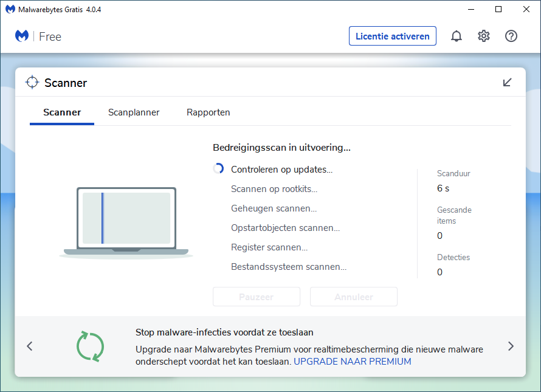Open the help question mark icon
541x392 pixels.
[511, 36]
